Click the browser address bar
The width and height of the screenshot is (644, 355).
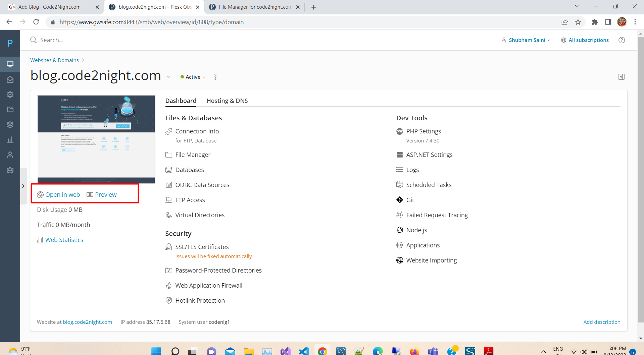[302, 22]
